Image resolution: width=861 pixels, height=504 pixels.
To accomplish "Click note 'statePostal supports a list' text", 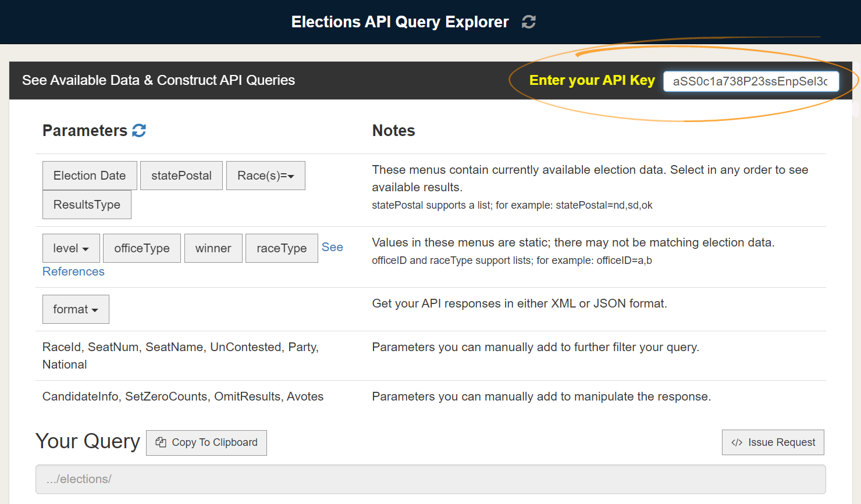I will 512,205.
